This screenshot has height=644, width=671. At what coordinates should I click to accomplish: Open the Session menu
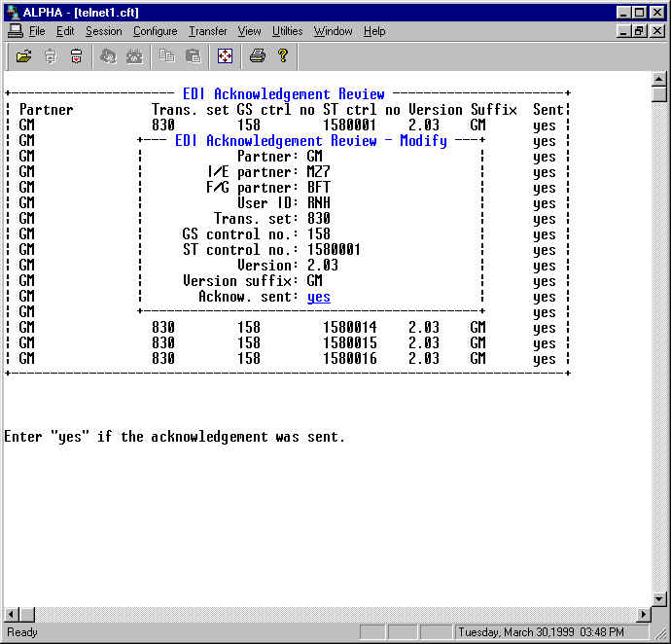click(103, 31)
